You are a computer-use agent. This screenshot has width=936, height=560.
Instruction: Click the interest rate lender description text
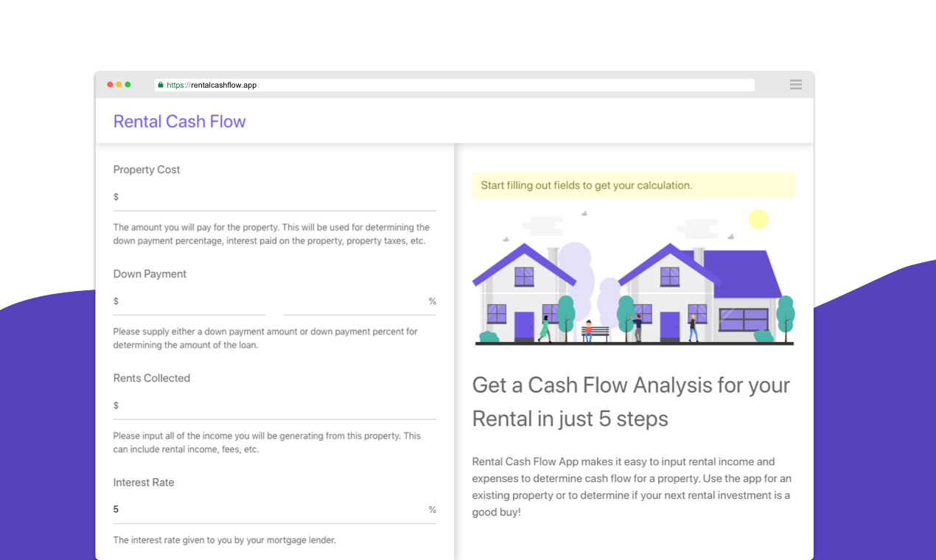(223, 539)
